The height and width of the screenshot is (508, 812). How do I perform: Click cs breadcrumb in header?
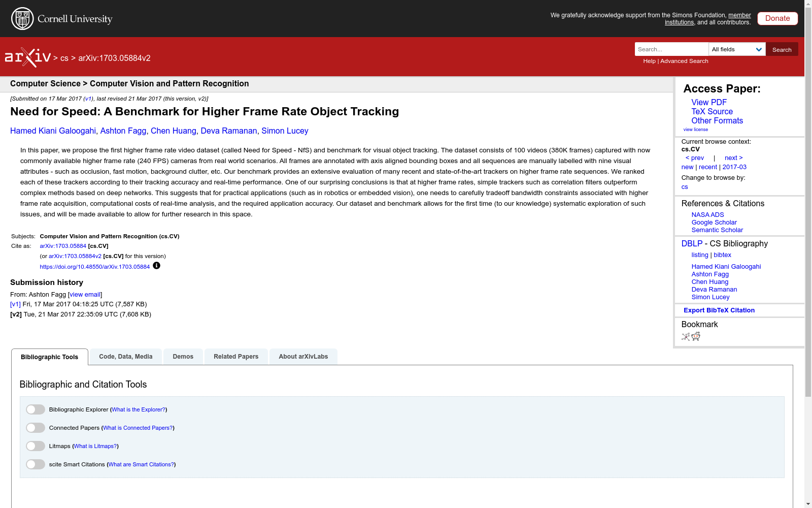tap(64, 58)
